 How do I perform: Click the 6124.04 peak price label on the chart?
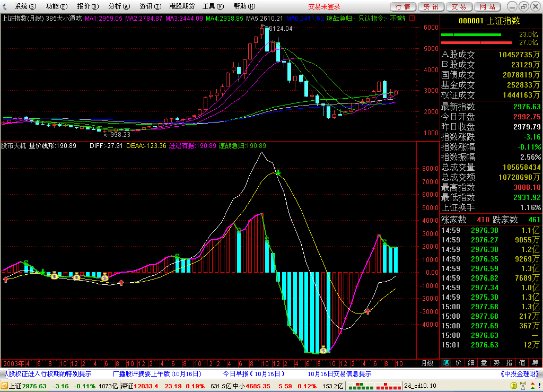(281, 29)
